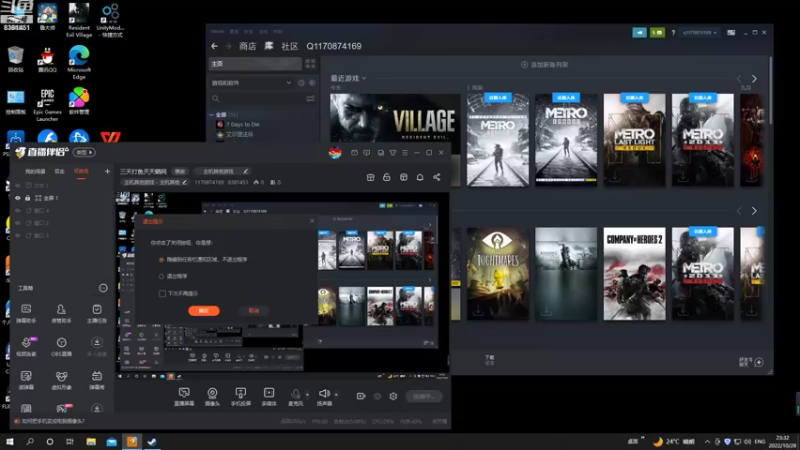Mute the 麦克风 microphone icon
The image size is (800, 450).
pos(295,393)
